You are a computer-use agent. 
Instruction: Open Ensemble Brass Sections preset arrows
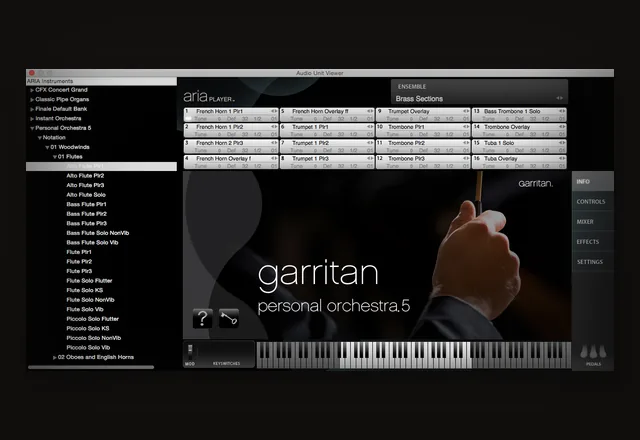560,98
